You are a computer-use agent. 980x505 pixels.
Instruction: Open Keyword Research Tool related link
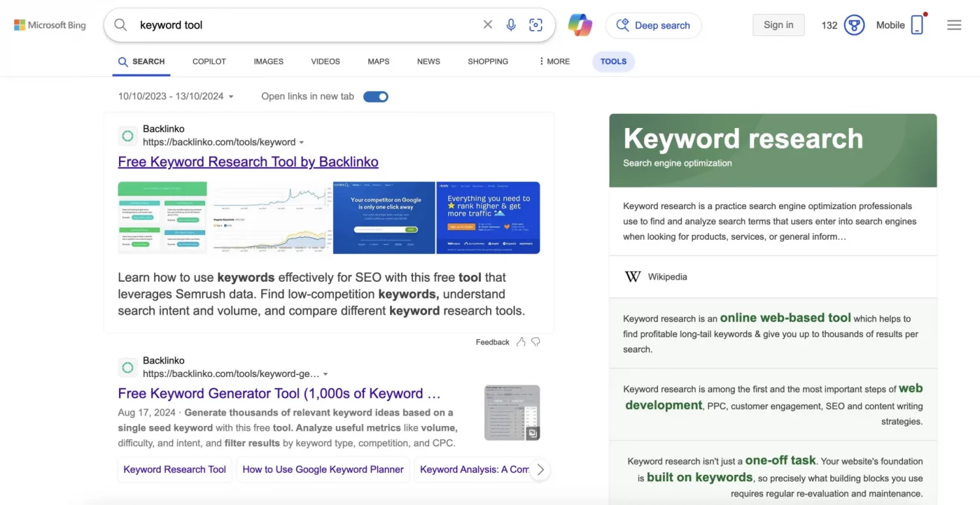(174, 469)
